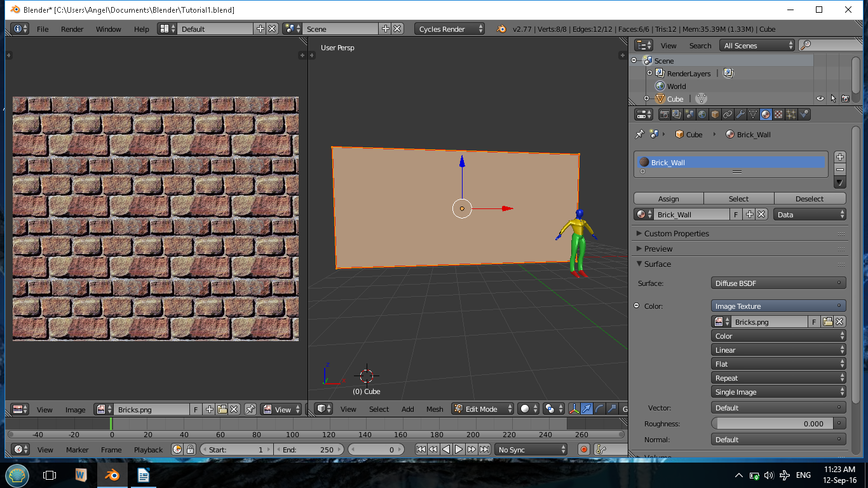Image resolution: width=868 pixels, height=488 pixels.
Task: Click the Deselect material button
Action: point(810,199)
